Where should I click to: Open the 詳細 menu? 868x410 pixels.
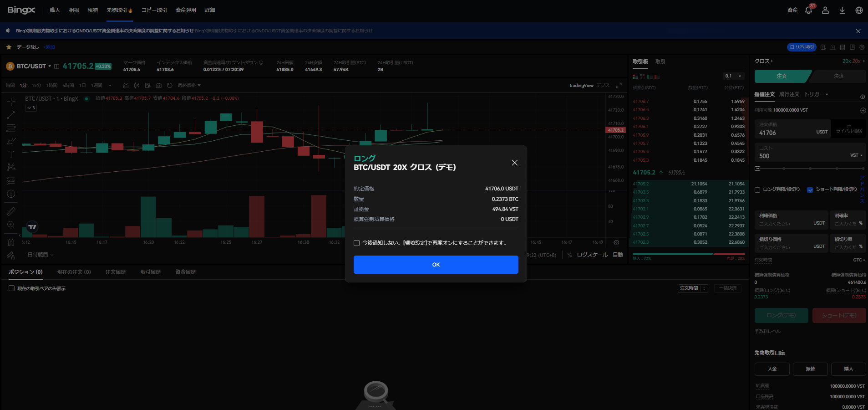coord(210,10)
